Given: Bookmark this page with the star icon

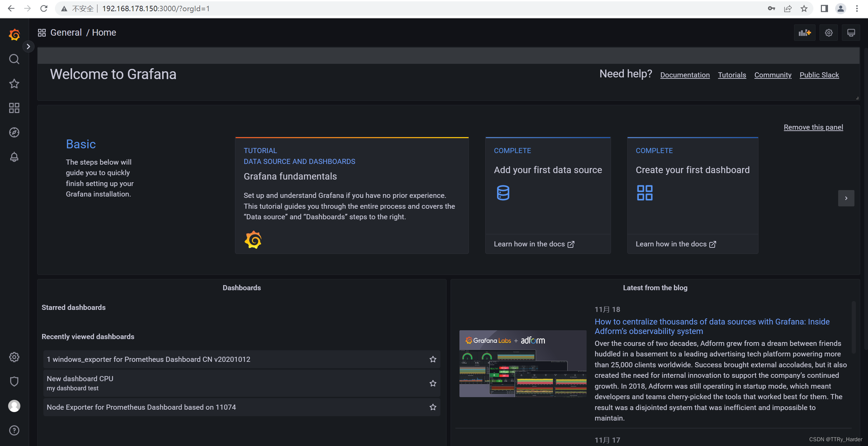Looking at the screenshot, I should click(804, 8).
